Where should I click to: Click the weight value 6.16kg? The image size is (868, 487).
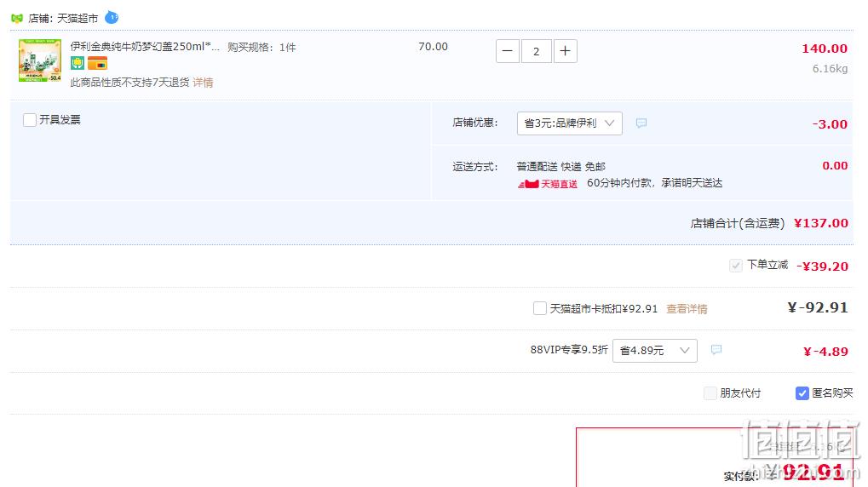830,69
